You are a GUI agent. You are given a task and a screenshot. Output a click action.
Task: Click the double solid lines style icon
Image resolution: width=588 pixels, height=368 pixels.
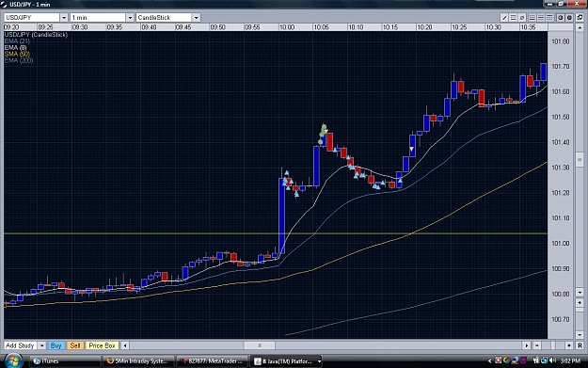541,18
